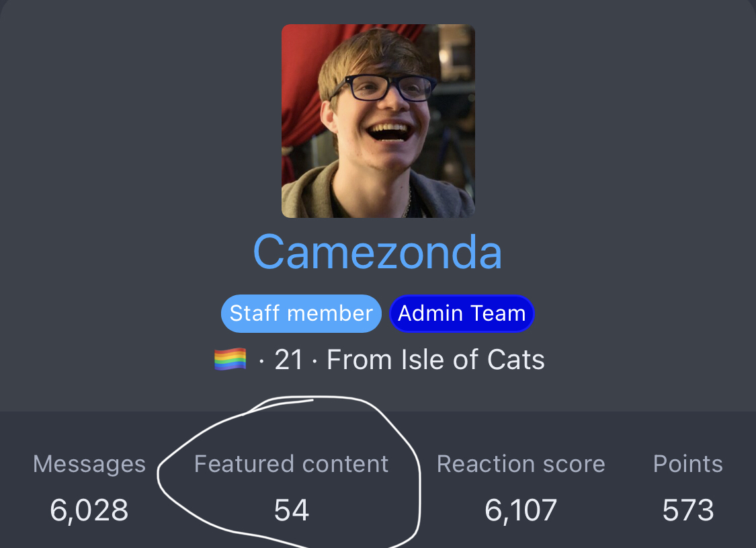Click the Points stat label

(x=688, y=464)
